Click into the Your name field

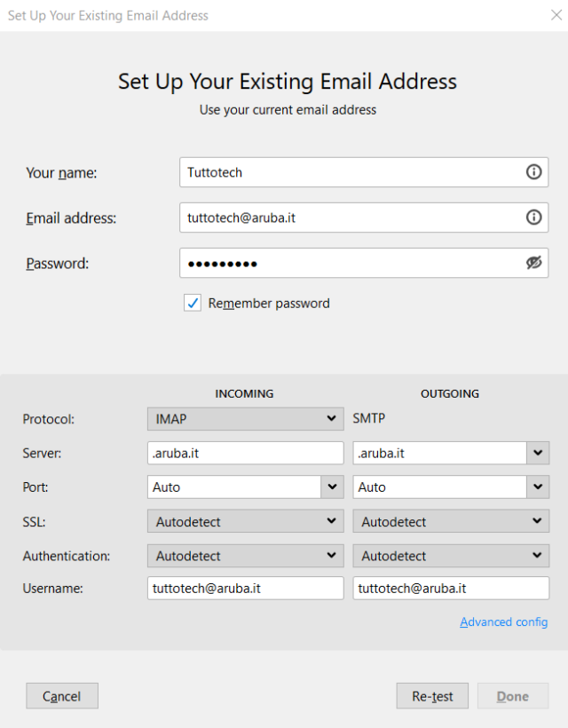[x=351, y=172]
